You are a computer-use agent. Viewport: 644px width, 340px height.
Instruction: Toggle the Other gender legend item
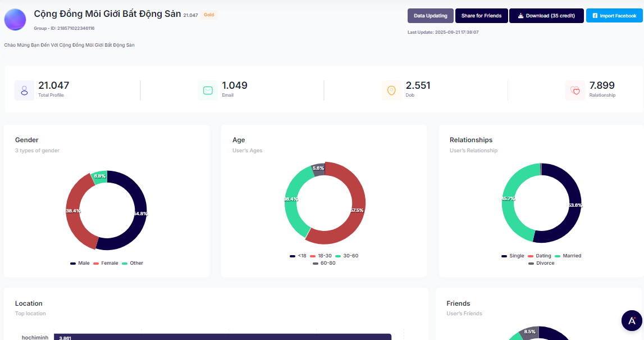[133, 263]
